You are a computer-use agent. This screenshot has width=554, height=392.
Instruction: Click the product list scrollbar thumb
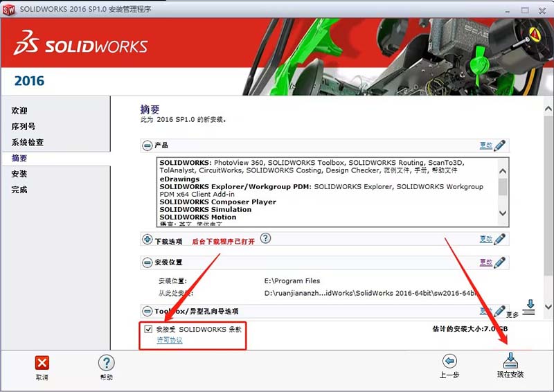503,187
